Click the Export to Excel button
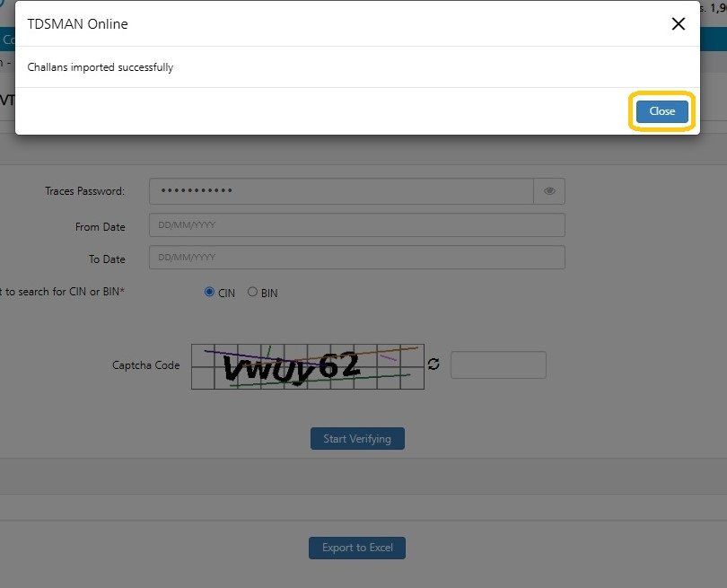 [x=357, y=548]
